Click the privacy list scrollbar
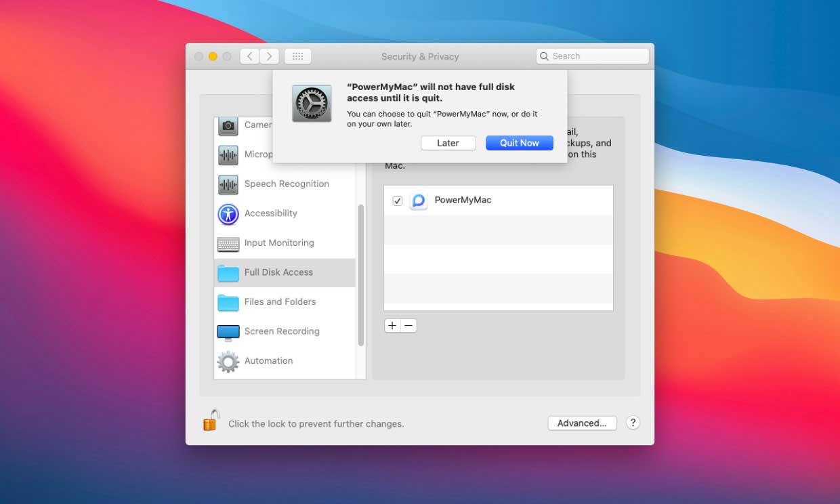This screenshot has height=504, width=840. tap(361, 275)
